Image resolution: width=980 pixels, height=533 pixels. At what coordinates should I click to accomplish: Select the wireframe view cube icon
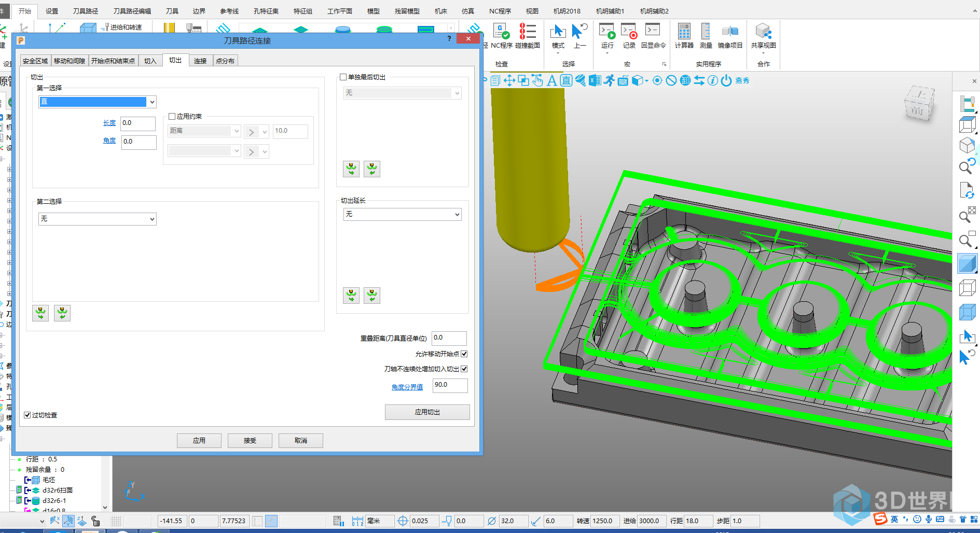tap(967, 288)
